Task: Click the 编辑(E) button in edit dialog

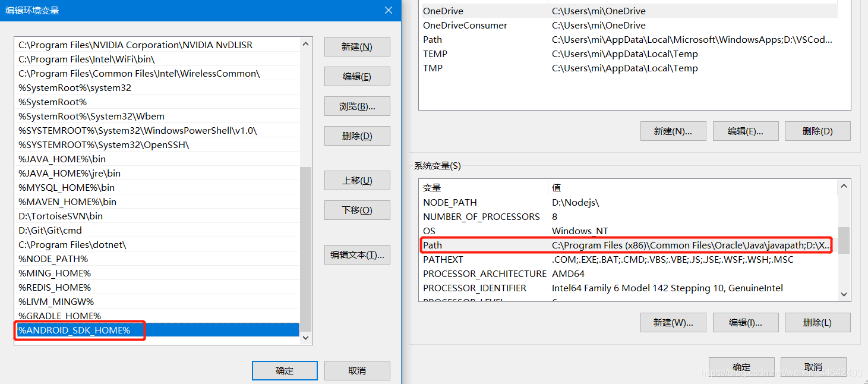Action: [356, 76]
